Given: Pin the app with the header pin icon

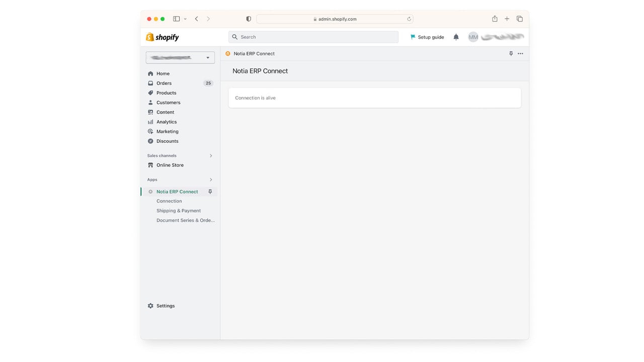Looking at the screenshot, I should point(511,54).
